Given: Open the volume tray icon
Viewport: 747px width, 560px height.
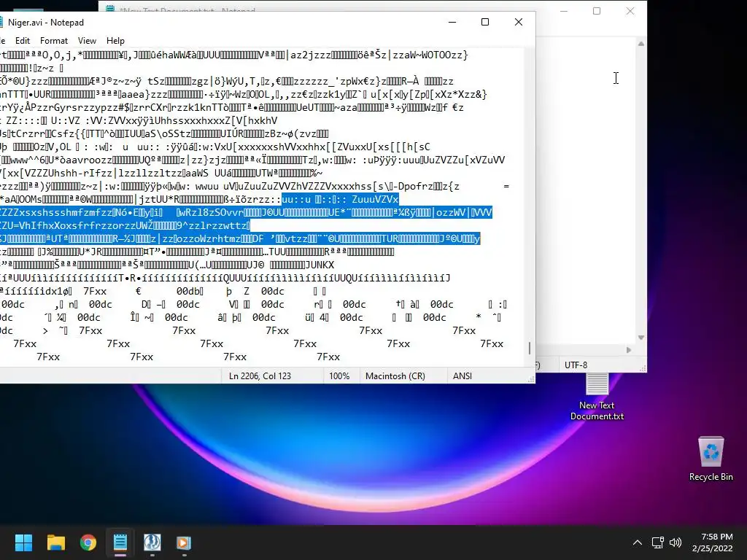Looking at the screenshot, I should [x=676, y=542].
